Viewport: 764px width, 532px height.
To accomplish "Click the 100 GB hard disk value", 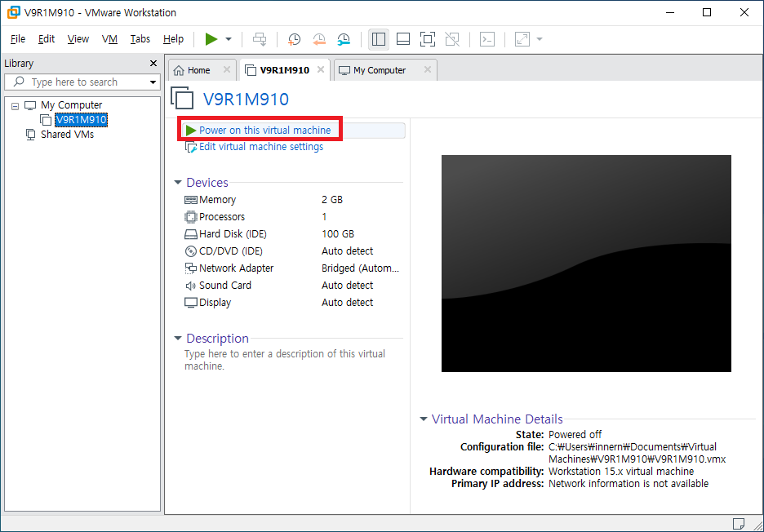I will point(338,234).
